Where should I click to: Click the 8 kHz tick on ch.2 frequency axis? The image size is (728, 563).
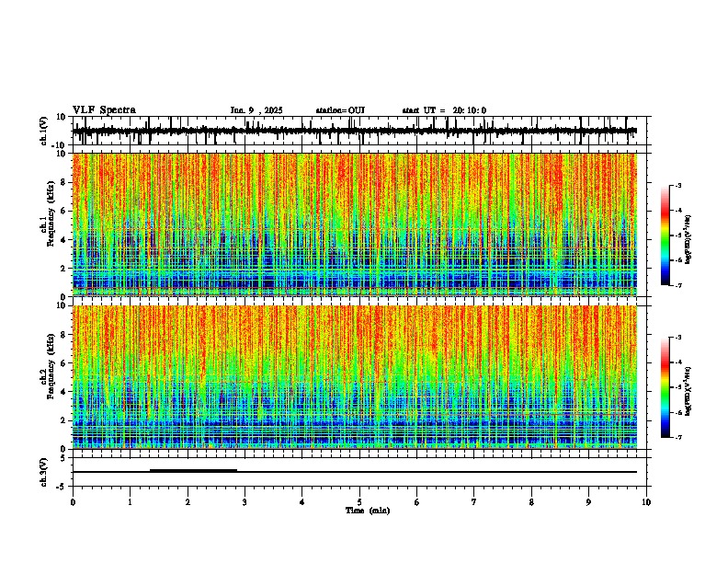point(63,335)
